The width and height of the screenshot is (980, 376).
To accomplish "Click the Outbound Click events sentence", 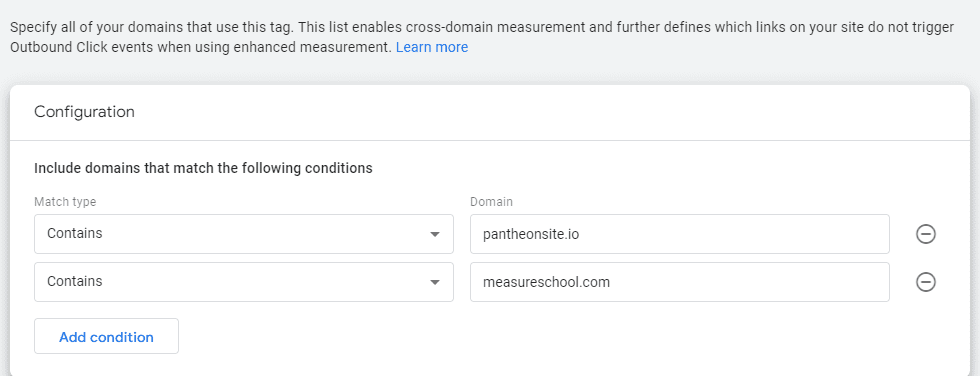I will pos(201,47).
